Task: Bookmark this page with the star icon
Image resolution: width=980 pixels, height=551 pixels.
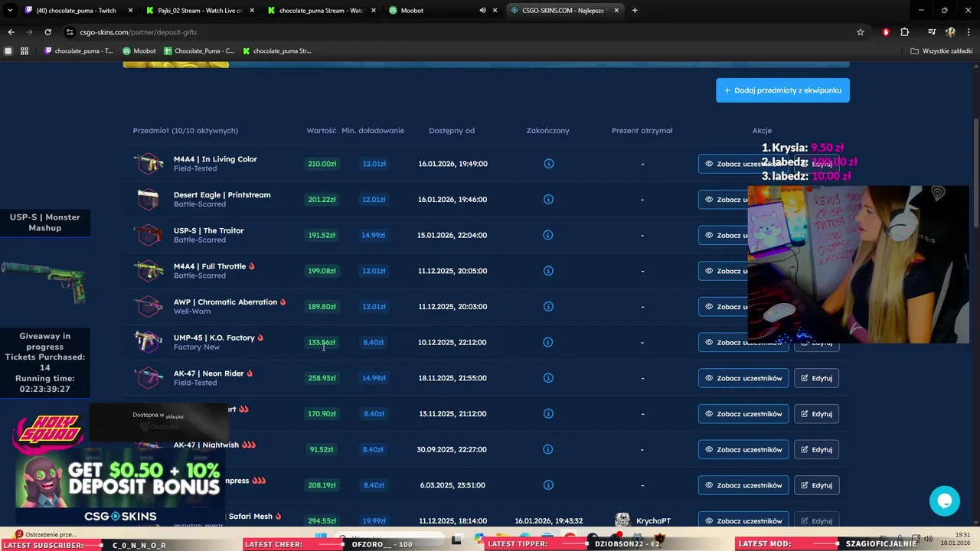Action: 861,32
